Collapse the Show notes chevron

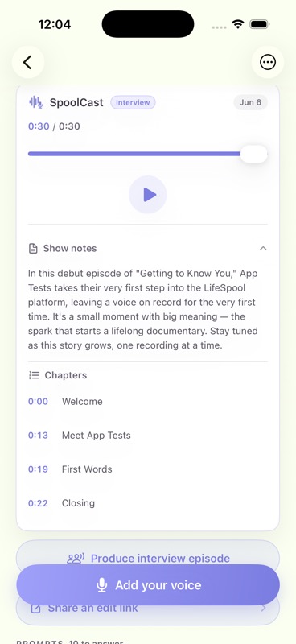(263, 249)
